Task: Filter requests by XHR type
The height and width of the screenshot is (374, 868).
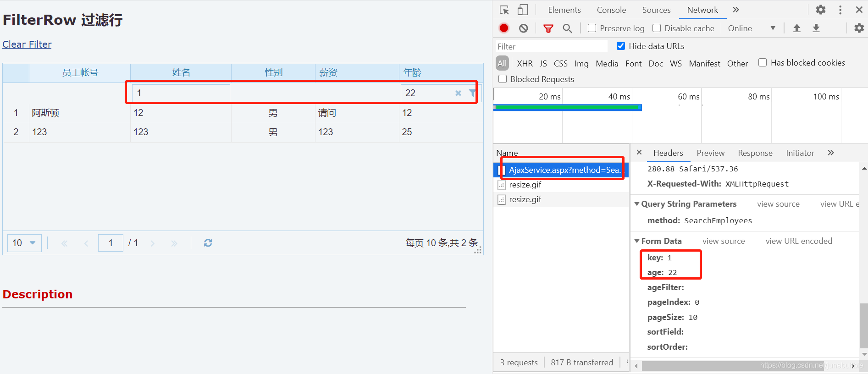Action: [x=525, y=64]
